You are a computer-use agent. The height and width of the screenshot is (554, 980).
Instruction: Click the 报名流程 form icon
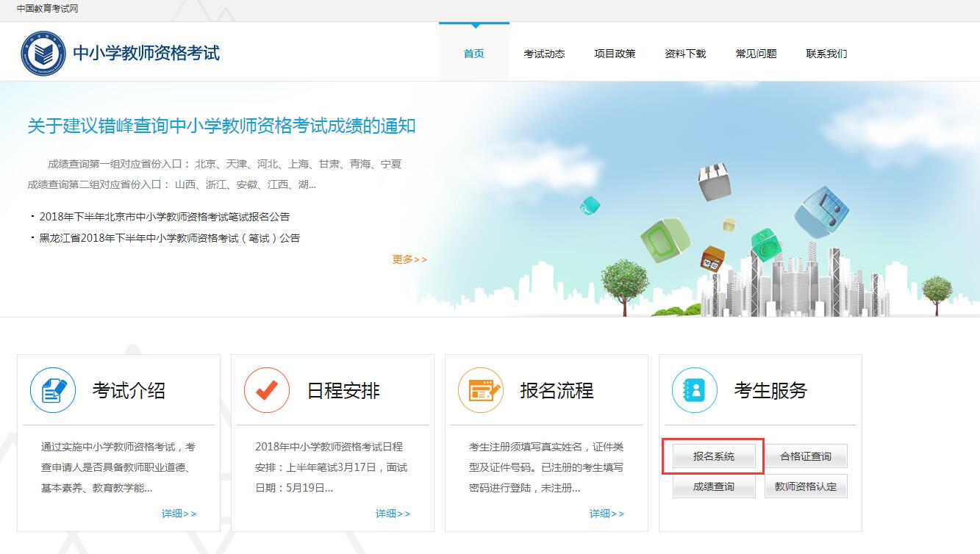click(x=480, y=390)
